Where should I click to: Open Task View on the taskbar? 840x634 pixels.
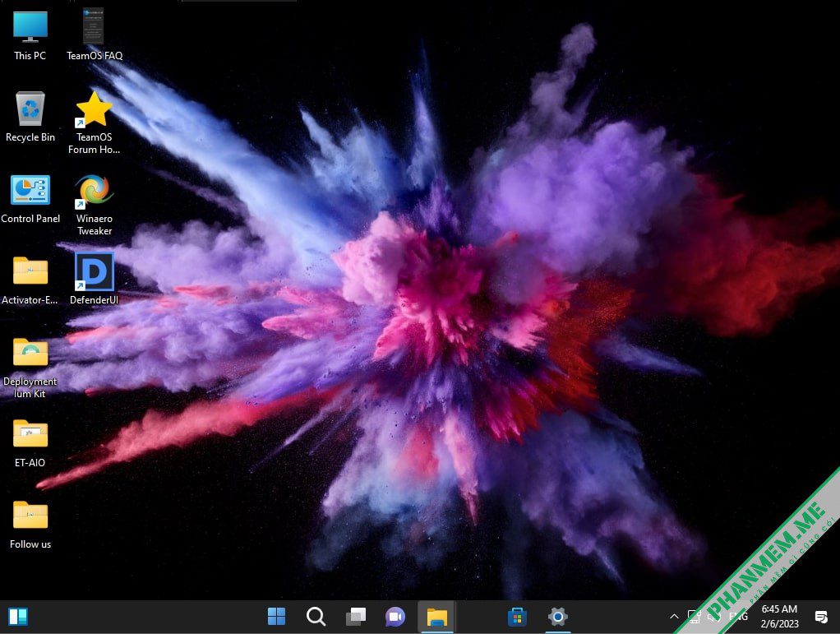356,617
